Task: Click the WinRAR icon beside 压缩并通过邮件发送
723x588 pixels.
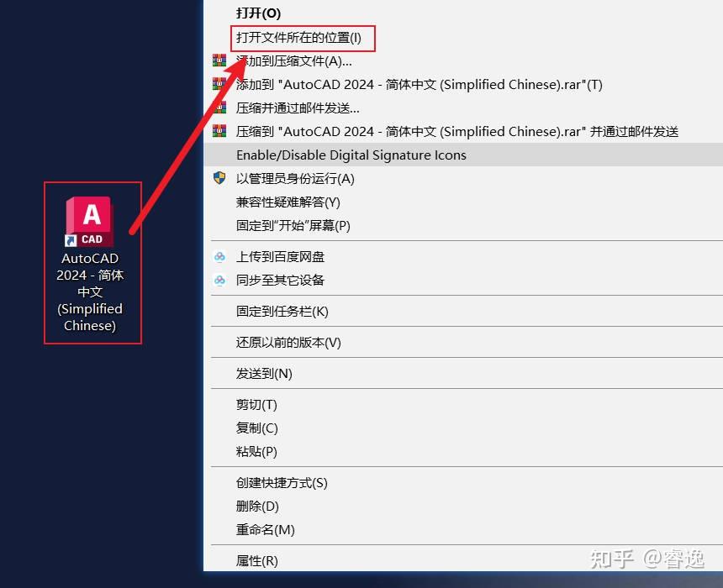Action: [219, 108]
